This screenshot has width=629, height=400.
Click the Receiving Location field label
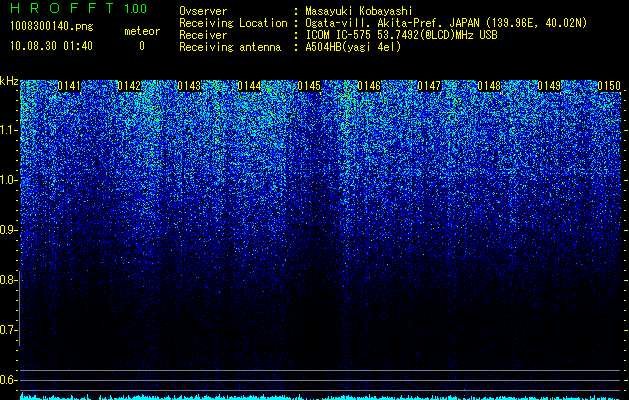tap(233, 23)
